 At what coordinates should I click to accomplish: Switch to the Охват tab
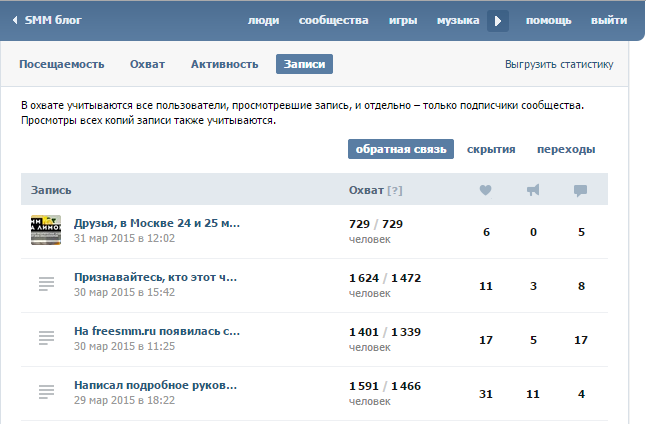point(147,64)
